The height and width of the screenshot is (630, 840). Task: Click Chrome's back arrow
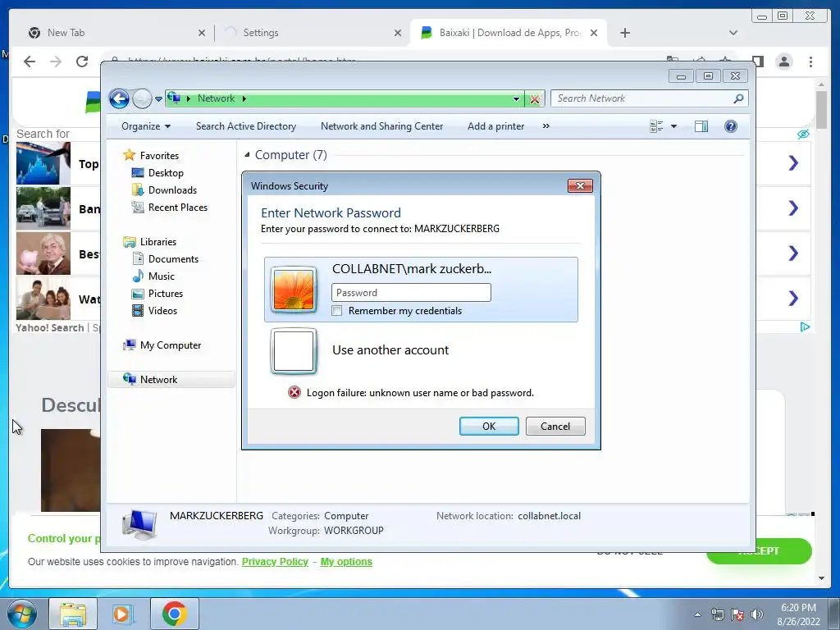30,62
